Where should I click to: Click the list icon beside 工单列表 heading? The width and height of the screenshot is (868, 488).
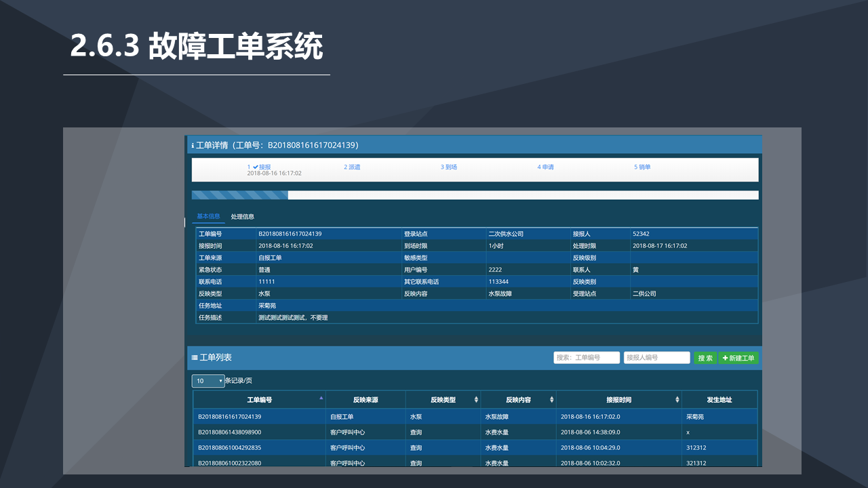(195, 358)
